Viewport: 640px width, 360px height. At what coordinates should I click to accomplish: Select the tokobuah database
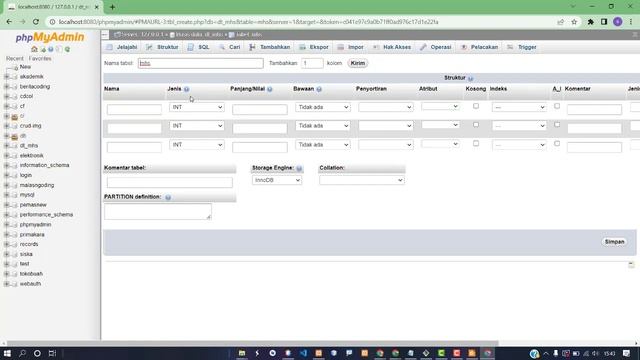pyautogui.click(x=31, y=274)
